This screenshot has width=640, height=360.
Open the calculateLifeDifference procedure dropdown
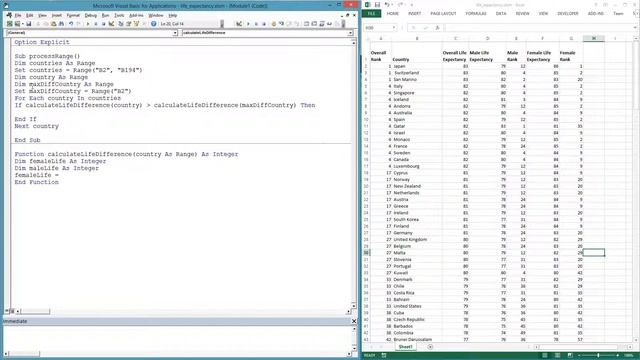350,33
